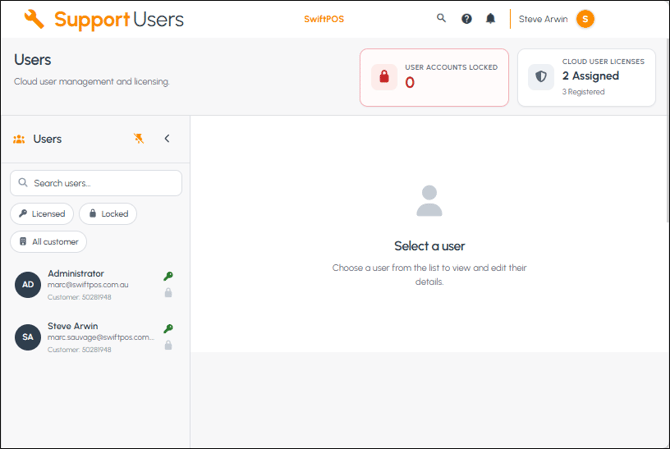Click the magnifier icon in Search users box
This screenshot has height=449, width=670.
pos(23,183)
